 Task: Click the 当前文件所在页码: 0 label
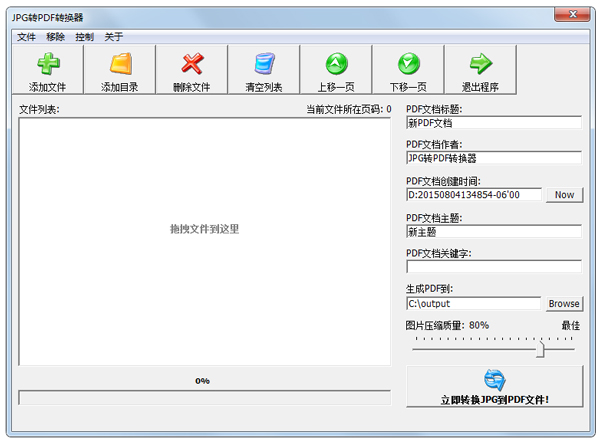click(349, 109)
